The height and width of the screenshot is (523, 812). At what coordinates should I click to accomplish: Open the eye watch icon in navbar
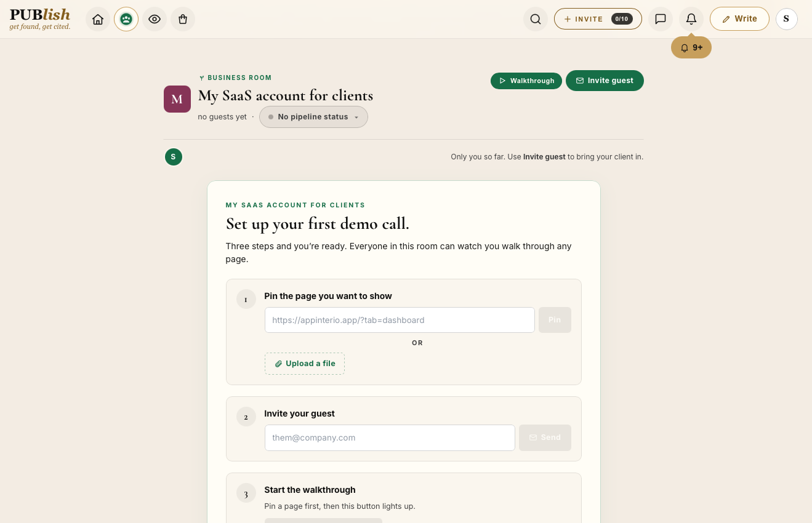pyautogui.click(x=155, y=19)
